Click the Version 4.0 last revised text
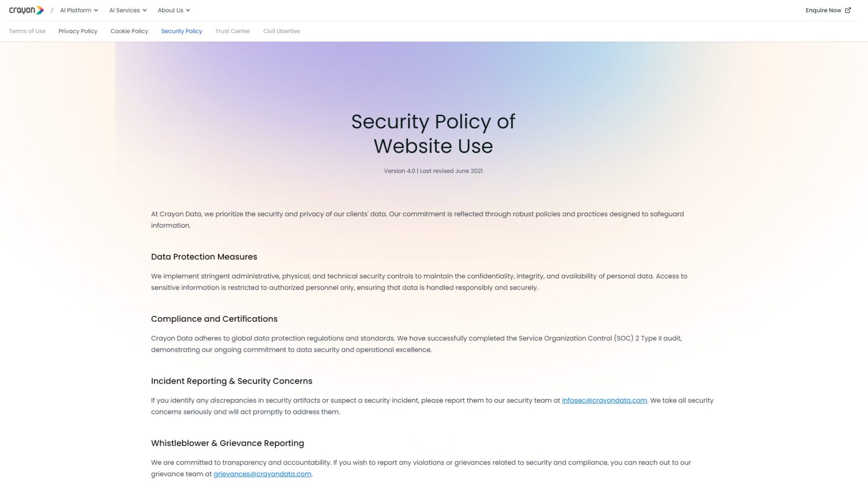 [x=433, y=171]
